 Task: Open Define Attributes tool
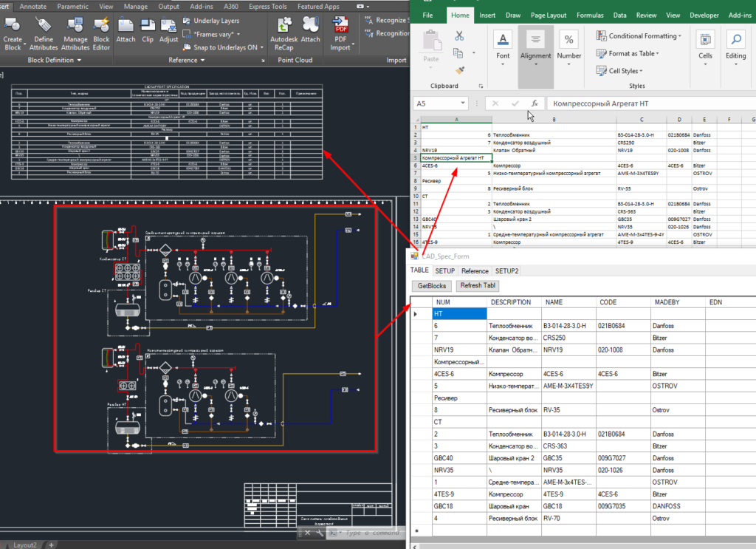pyautogui.click(x=44, y=34)
